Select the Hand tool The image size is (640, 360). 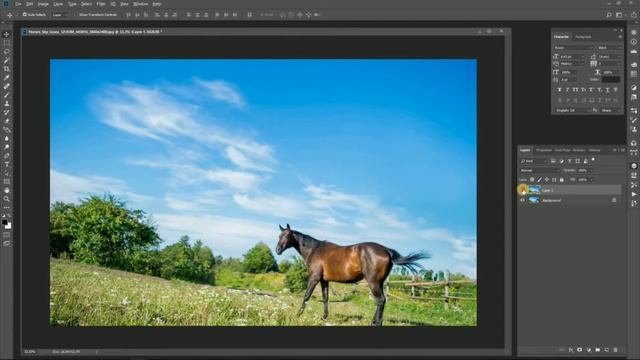pos(7,190)
